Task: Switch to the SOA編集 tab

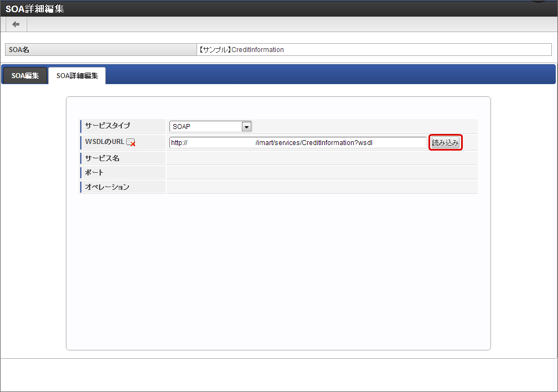Action: (25, 75)
